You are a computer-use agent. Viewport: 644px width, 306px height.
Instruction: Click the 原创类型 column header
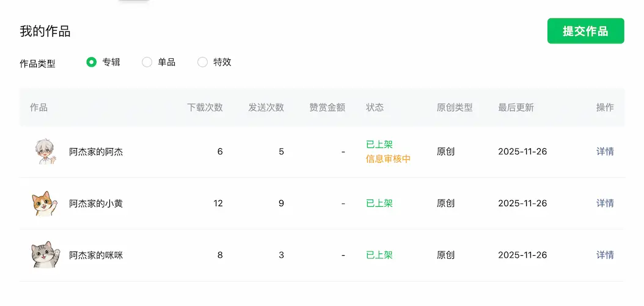click(455, 108)
